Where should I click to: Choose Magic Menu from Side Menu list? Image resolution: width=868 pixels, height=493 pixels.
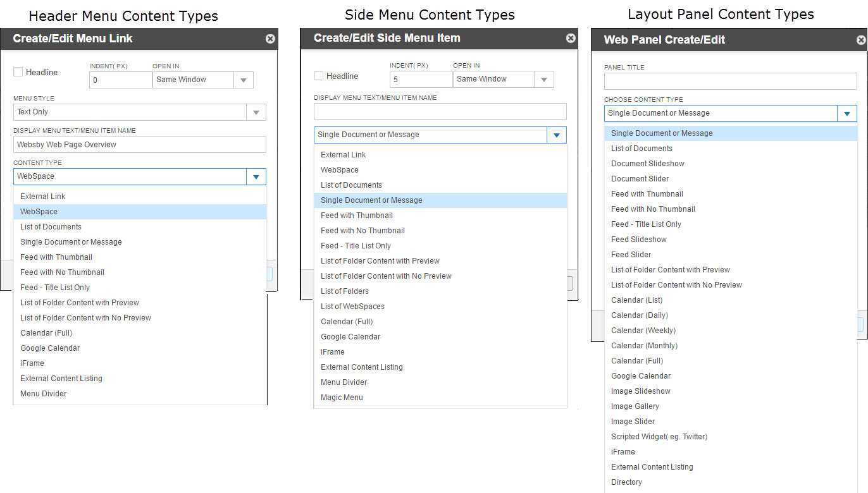click(x=342, y=398)
